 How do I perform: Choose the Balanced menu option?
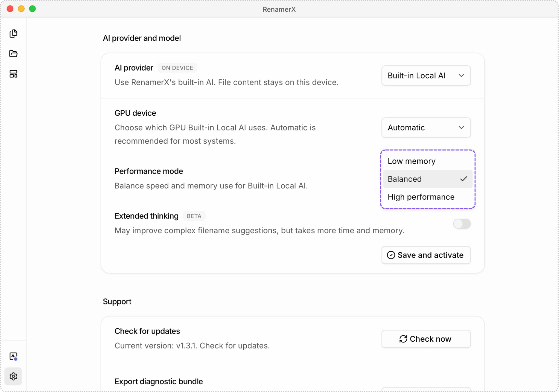click(428, 179)
